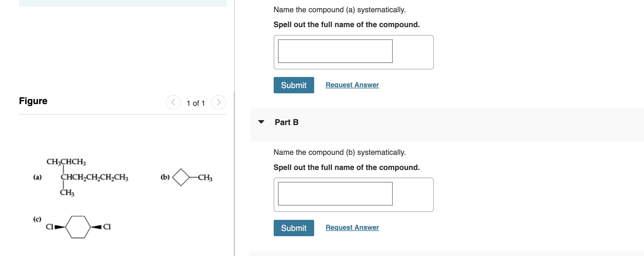Click the Part B disclosure triangle
The image size is (644, 256).
261,122
